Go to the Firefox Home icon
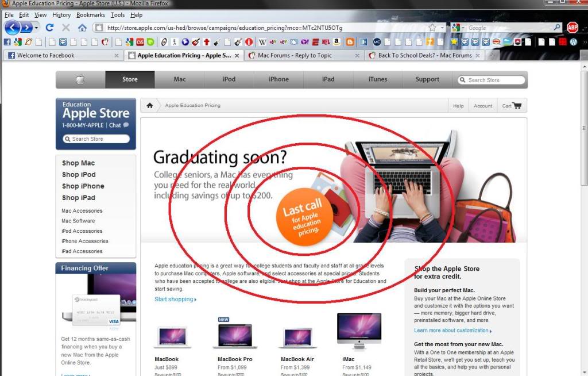This screenshot has width=588, height=376. 82,28
